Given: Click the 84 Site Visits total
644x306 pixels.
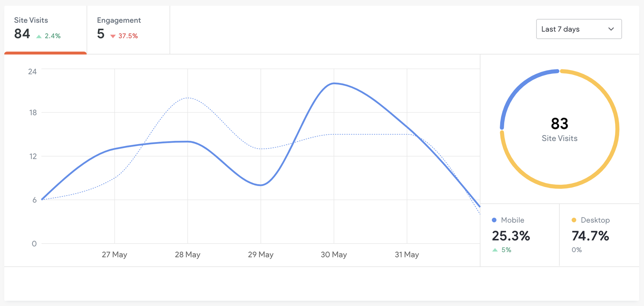Looking at the screenshot, I should click(x=22, y=34).
